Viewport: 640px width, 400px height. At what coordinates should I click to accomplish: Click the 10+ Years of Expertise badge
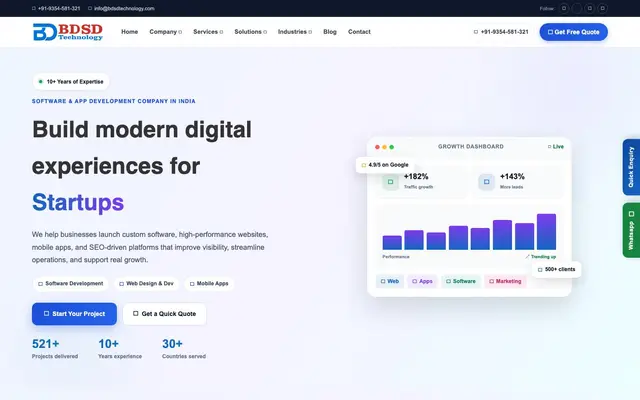click(x=71, y=82)
